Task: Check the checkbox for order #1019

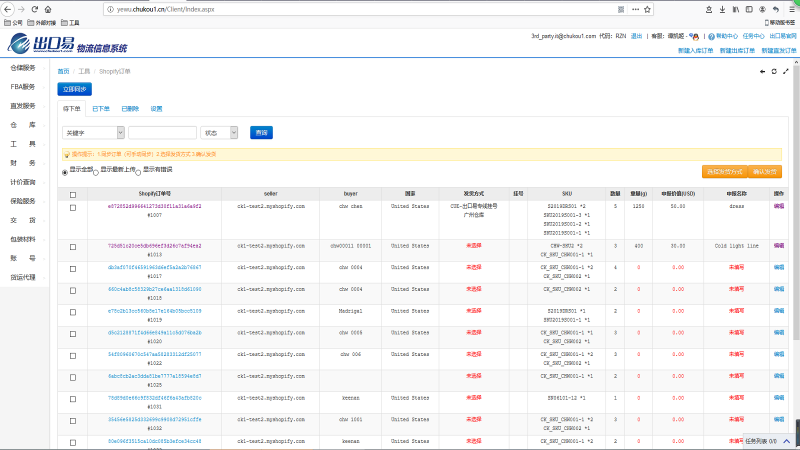Action: (73, 312)
